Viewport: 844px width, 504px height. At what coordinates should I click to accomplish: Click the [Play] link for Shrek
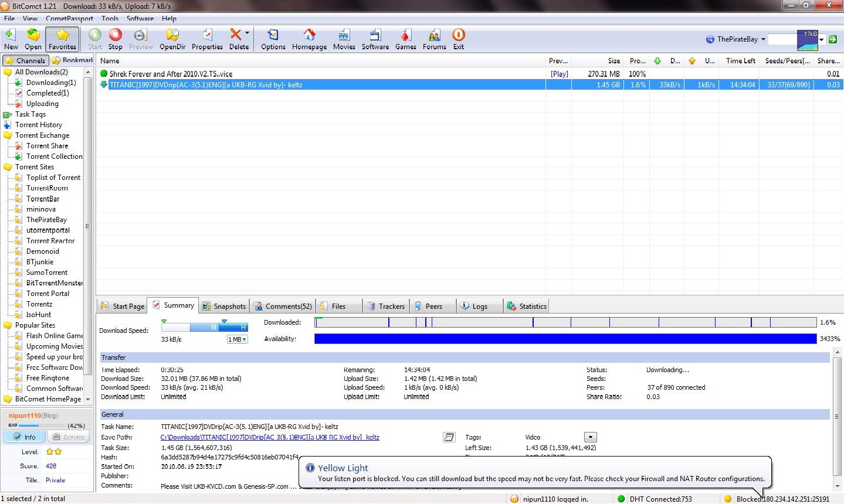(x=559, y=74)
